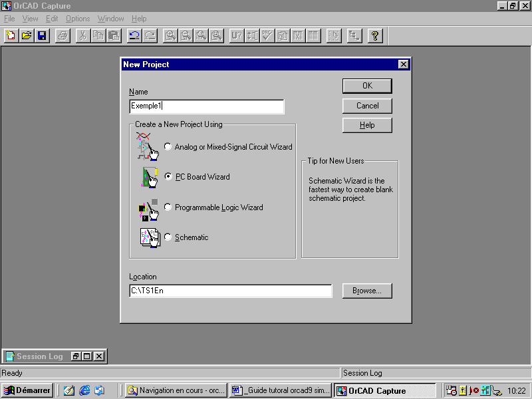The height and width of the screenshot is (399, 532).
Task: Click Browse to choose a location
Action: coord(367,291)
